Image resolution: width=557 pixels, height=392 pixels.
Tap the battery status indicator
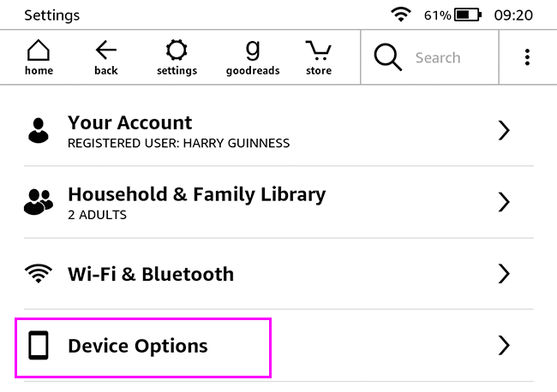point(467,15)
